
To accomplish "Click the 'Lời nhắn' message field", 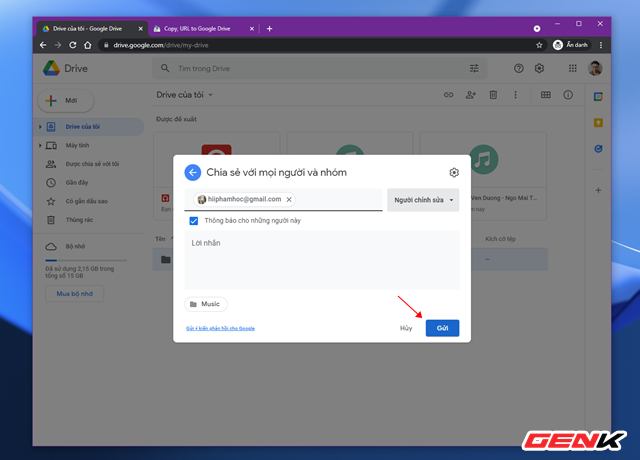I will pos(322,260).
